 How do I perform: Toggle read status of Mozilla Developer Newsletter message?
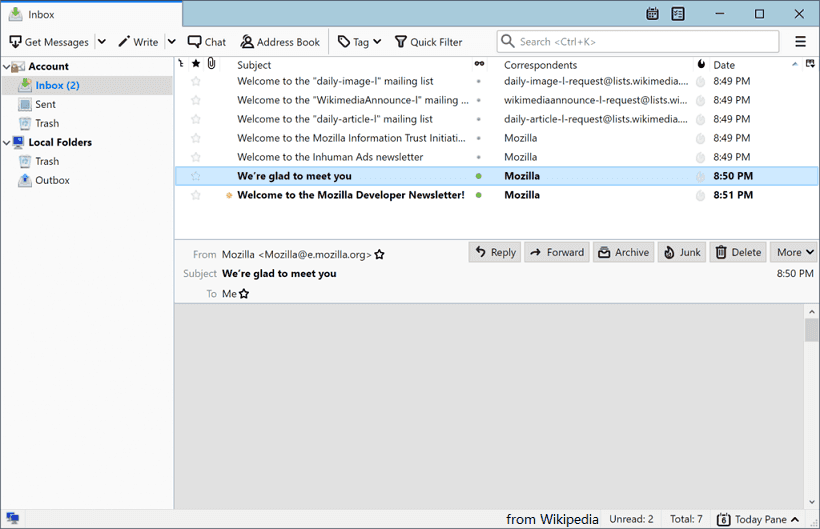(x=479, y=195)
